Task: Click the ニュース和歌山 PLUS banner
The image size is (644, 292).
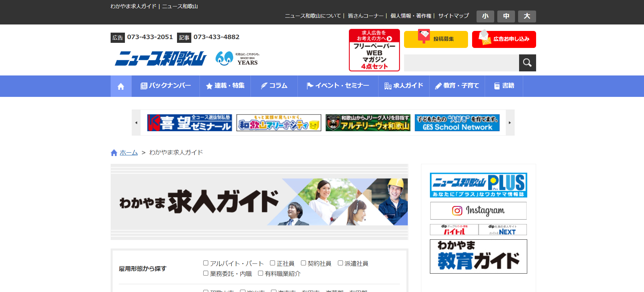Action: (x=478, y=185)
